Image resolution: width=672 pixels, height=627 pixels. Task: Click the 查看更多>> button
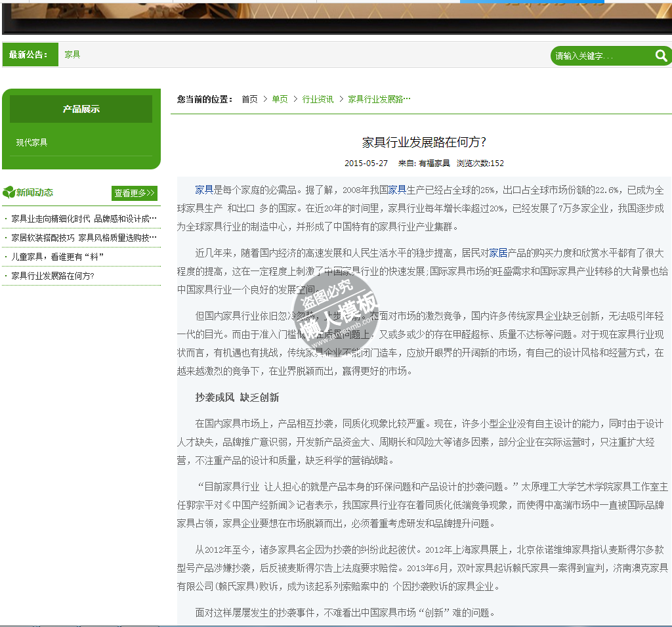pos(134,193)
